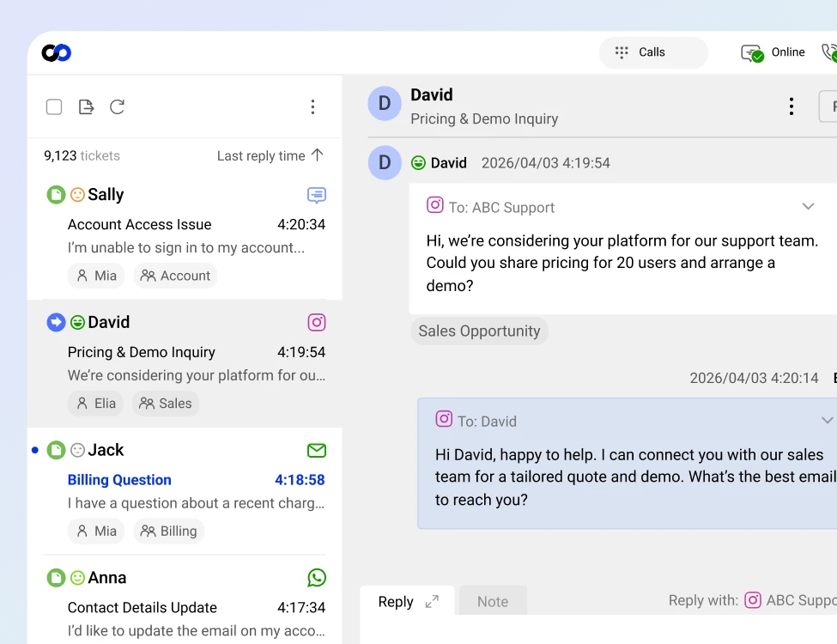This screenshot has width=837, height=644.
Task: Click the Online chat status icon
Action: [x=752, y=53]
